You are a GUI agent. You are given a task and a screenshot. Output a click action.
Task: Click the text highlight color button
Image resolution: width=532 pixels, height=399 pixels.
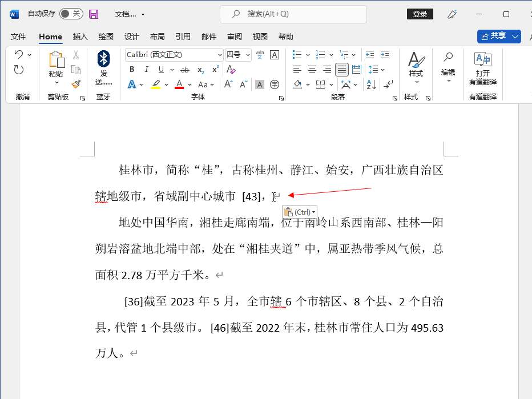click(x=156, y=84)
